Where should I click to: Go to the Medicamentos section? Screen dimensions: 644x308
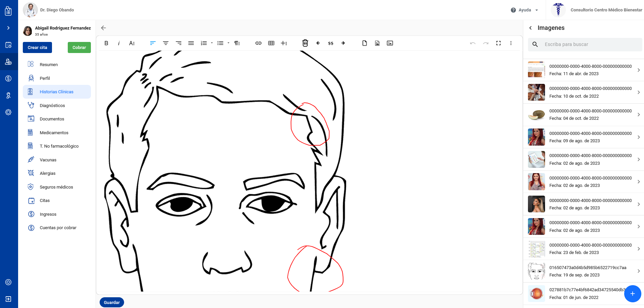[54, 133]
